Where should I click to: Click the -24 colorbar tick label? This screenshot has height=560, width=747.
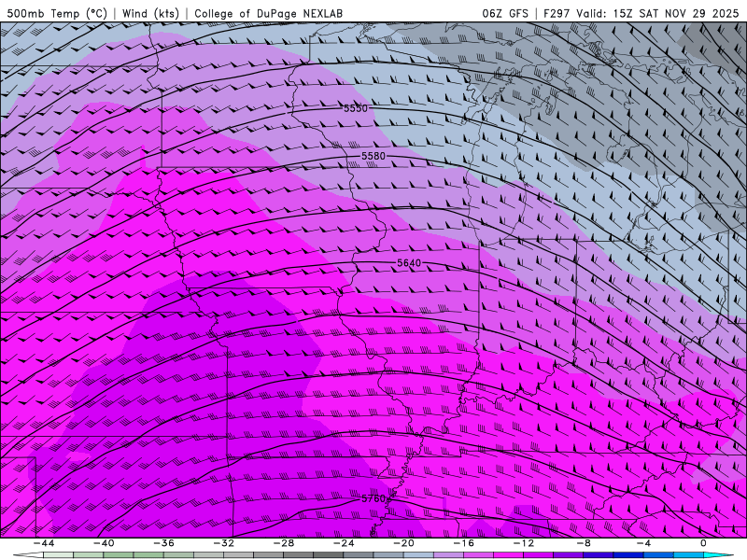point(344,543)
